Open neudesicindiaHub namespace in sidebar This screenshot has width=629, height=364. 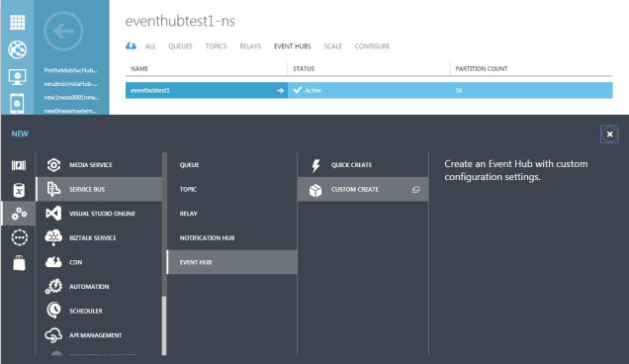pyautogui.click(x=70, y=84)
